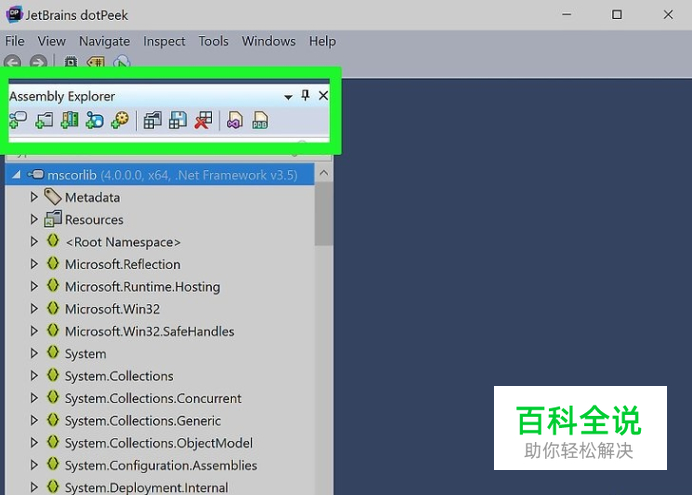Click the scroll-up arrow in the assembly tree
The image size is (692, 495).
click(x=324, y=173)
